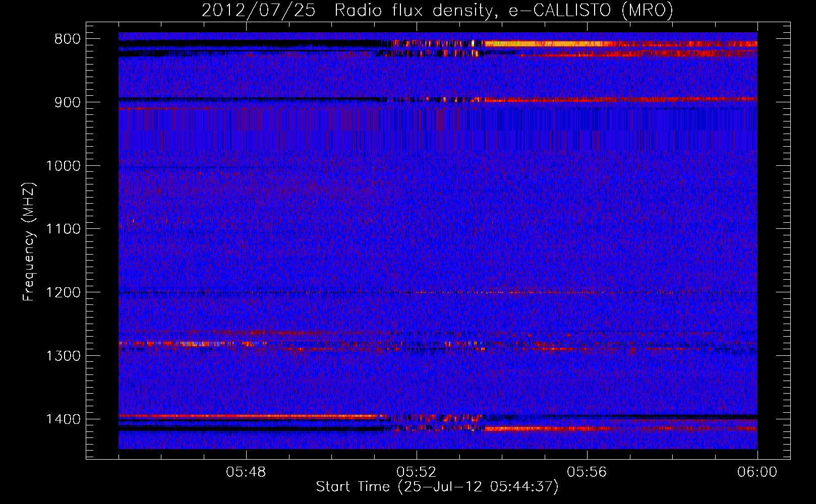This screenshot has width=816, height=504.
Task: Click the 05:56 time tick label
Action: (587, 472)
